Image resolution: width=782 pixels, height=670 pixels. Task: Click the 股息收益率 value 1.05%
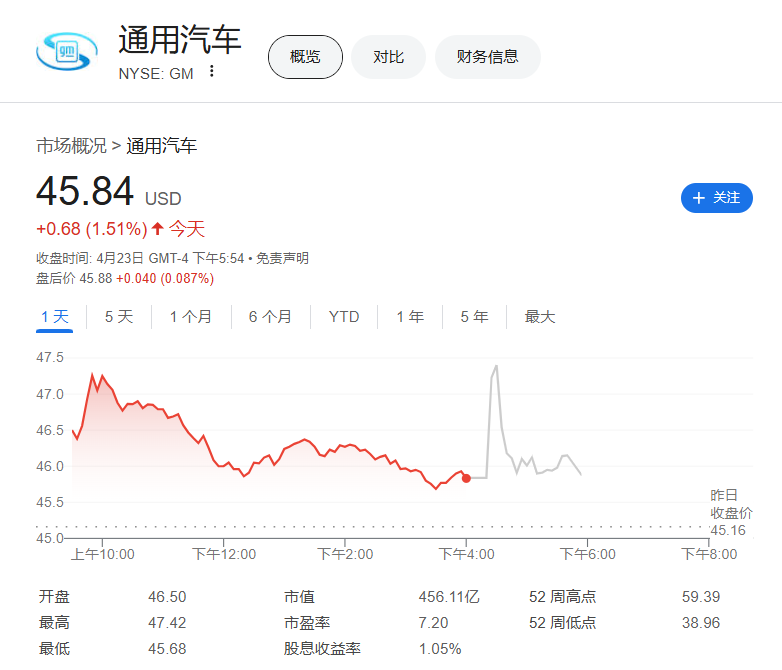point(440,649)
